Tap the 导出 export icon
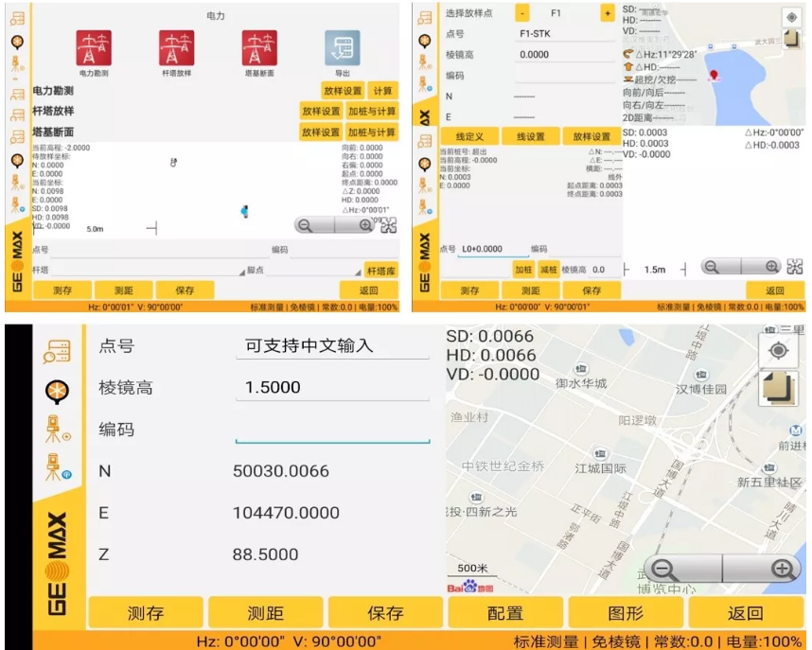The width and height of the screenshot is (812, 650). tap(344, 47)
